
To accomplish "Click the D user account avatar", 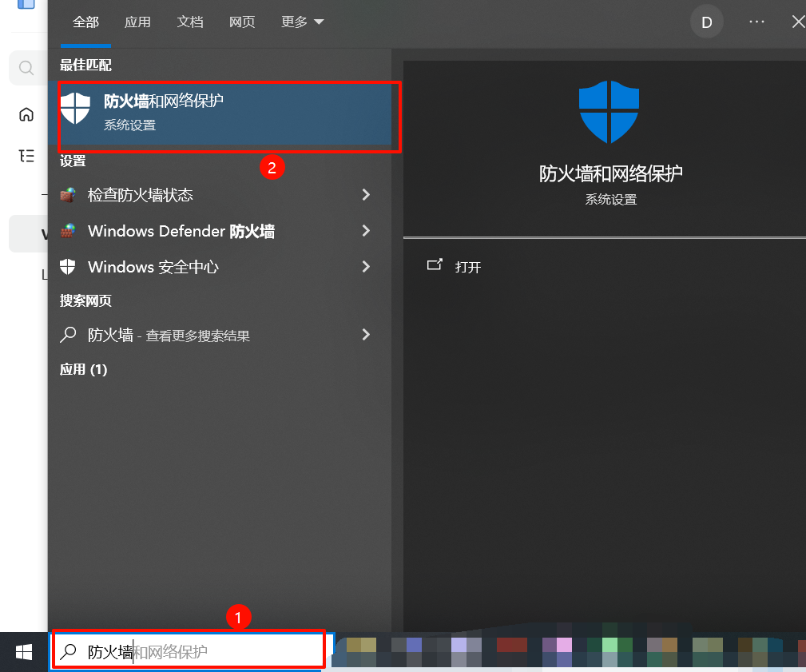I will tap(707, 22).
